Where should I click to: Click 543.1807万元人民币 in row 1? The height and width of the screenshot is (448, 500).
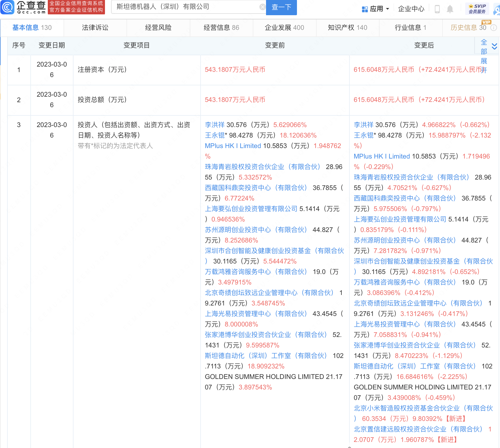(x=235, y=70)
